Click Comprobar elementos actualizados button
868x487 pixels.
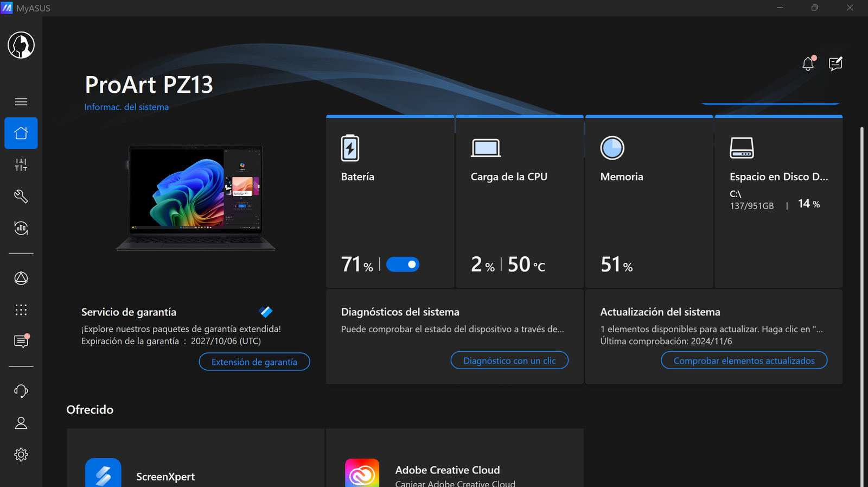(744, 360)
